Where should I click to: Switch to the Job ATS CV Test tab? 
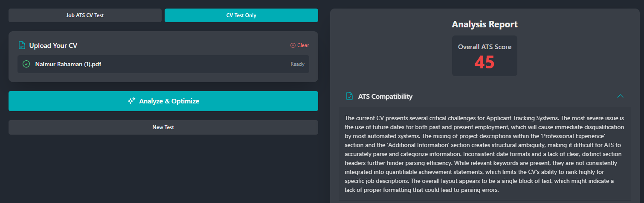pos(85,15)
